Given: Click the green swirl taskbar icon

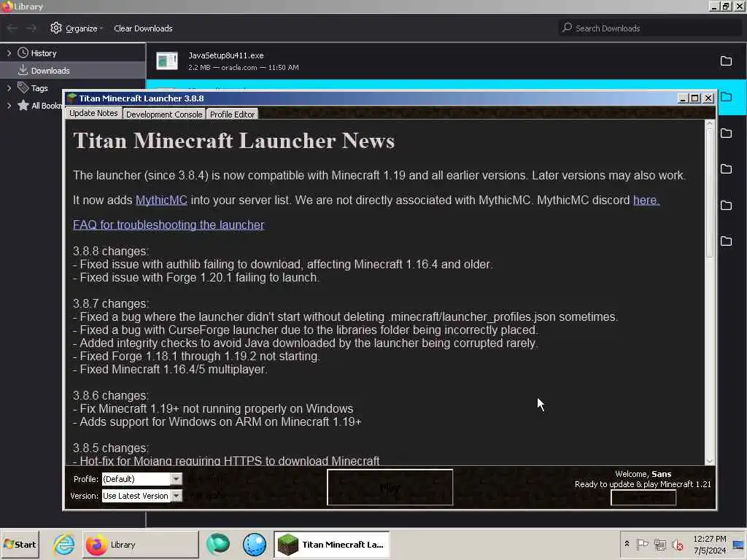Looking at the screenshot, I should coord(217,544).
